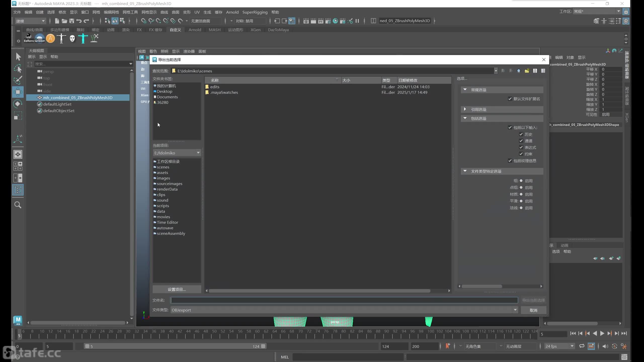The image size is (644, 362).
Task: Click the Groom shelf icon
Action: (40, 38)
